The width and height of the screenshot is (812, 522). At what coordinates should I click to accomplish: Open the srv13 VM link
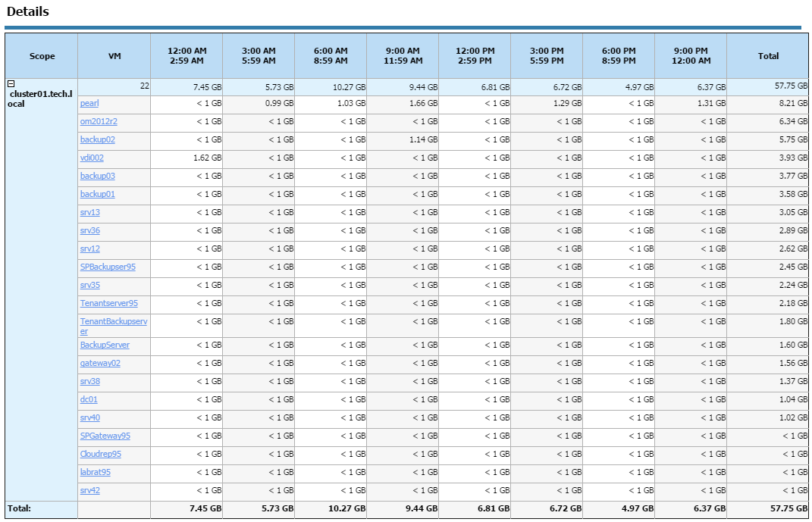[90, 212]
